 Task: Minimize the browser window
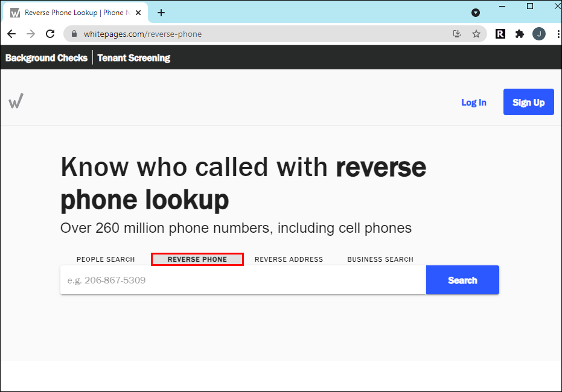coord(502,7)
